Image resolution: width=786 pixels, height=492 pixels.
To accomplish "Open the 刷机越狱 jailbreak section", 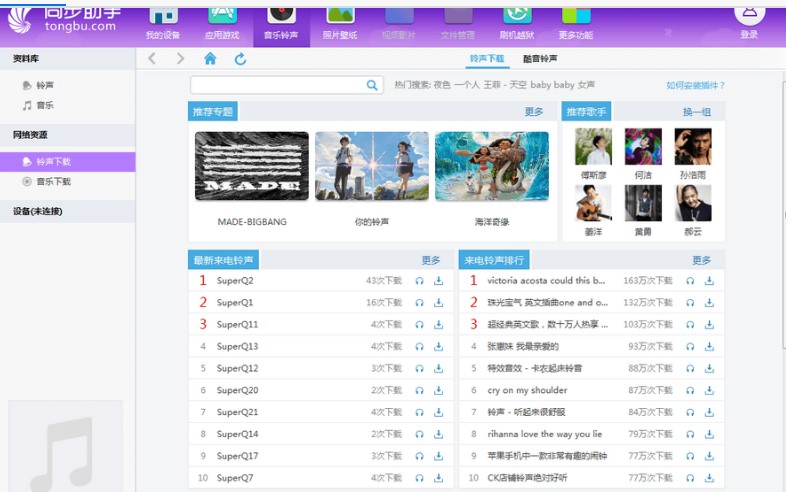I will tap(516, 20).
